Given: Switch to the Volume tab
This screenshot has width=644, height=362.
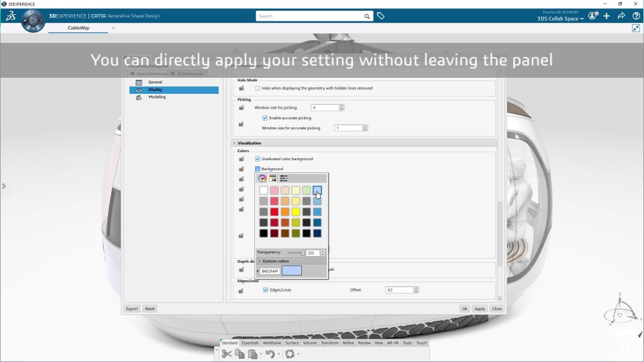Looking at the screenshot, I should tap(310, 343).
